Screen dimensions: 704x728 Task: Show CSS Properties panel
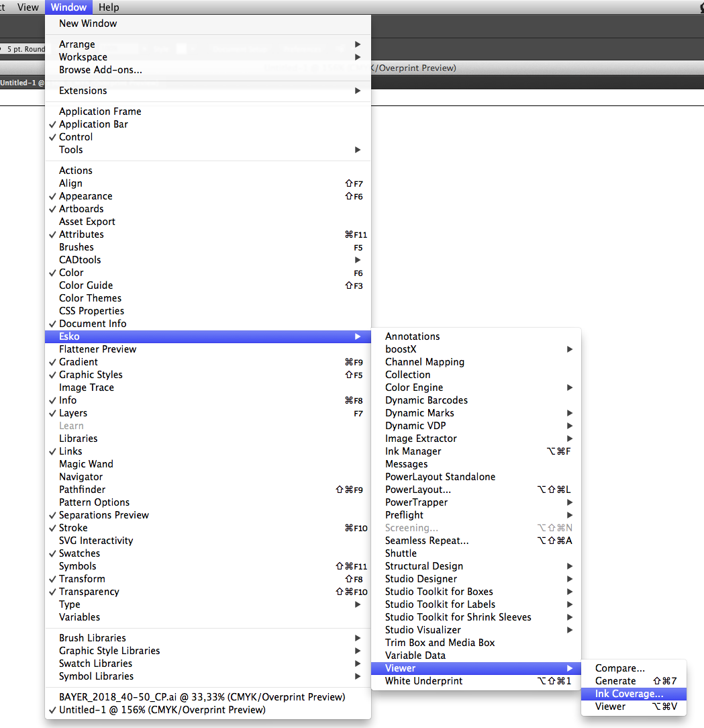coord(208,311)
